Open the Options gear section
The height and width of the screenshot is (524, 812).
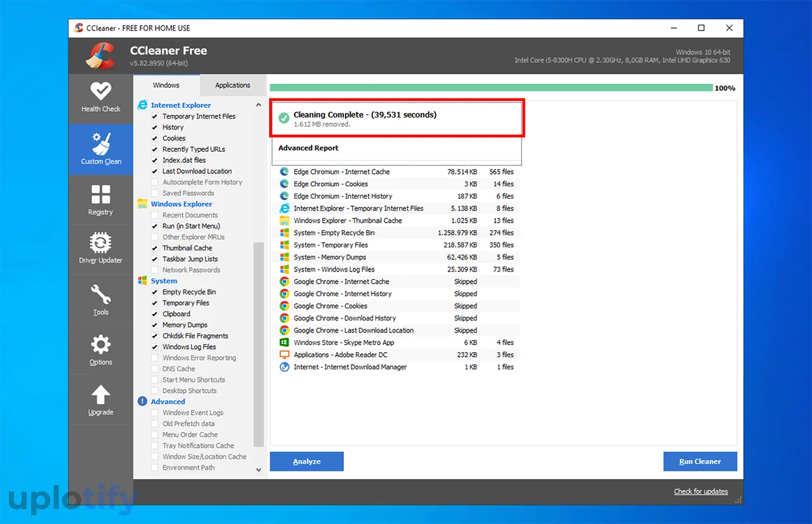[100, 350]
